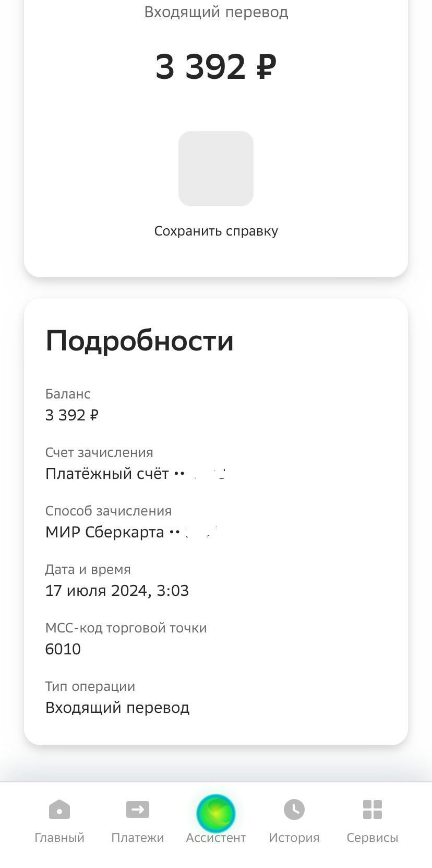The height and width of the screenshot is (868, 432).
Task: Tap the 3 392 ₽ transfer amount
Action: pyautogui.click(x=216, y=67)
